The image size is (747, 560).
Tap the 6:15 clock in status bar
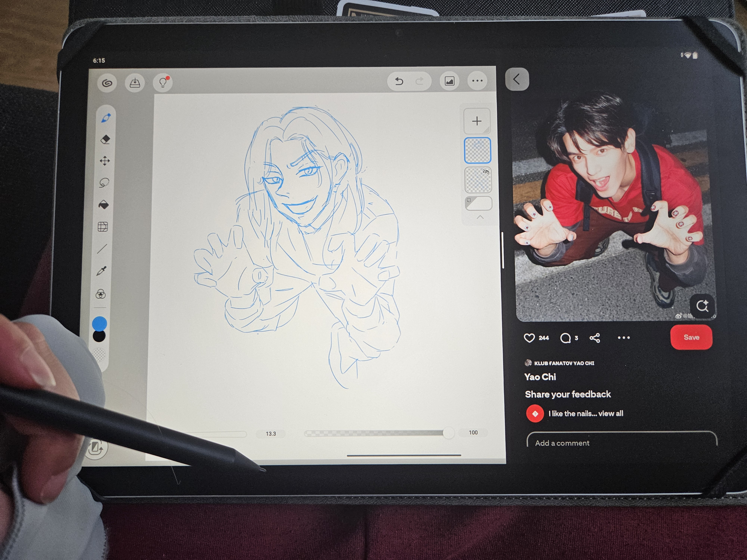pyautogui.click(x=99, y=60)
